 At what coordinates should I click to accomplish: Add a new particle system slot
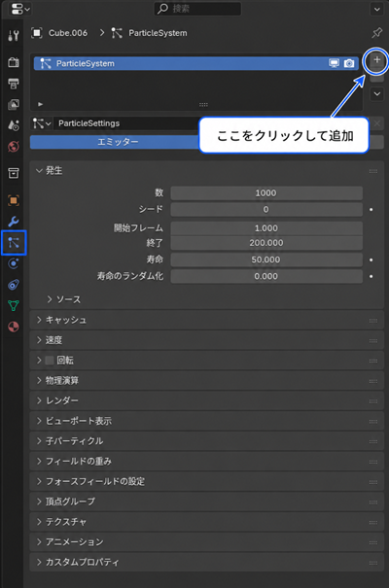[376, 60]
